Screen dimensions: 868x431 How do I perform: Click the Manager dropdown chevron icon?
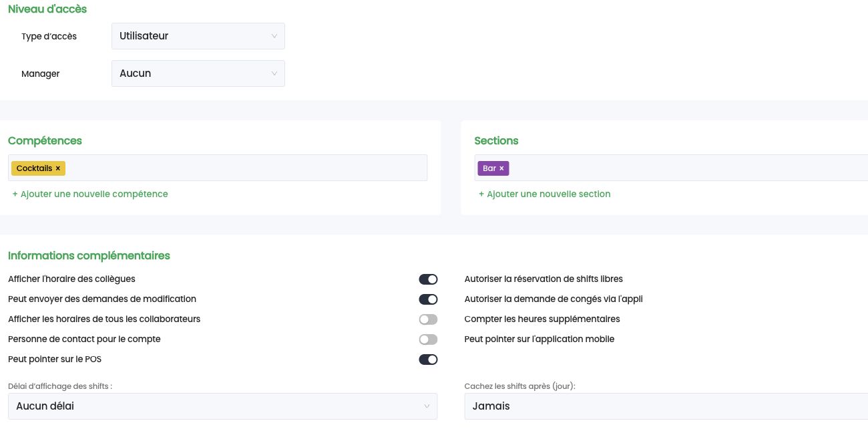point(274,74)
